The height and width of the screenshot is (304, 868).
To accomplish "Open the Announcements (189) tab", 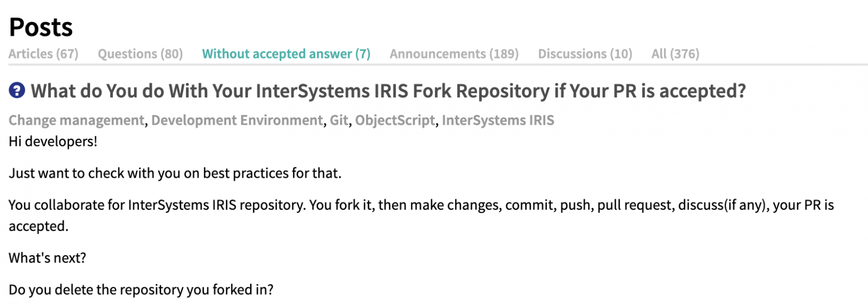I will pyautogui.click(x=454, y=54).
